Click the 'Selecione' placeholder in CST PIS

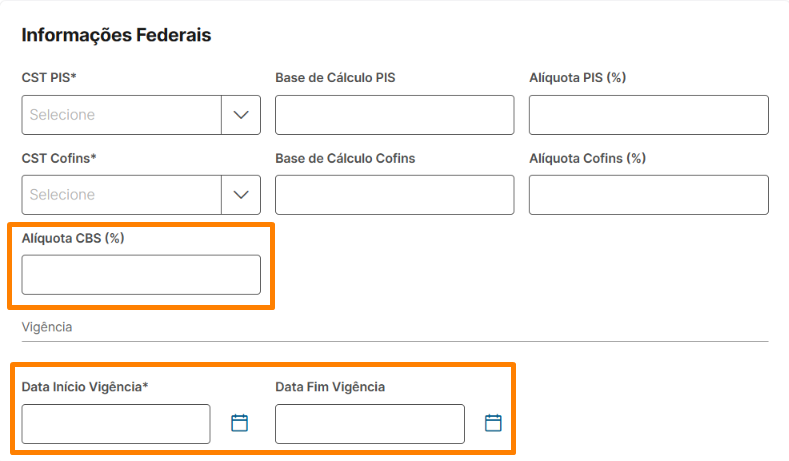[62, 115]
